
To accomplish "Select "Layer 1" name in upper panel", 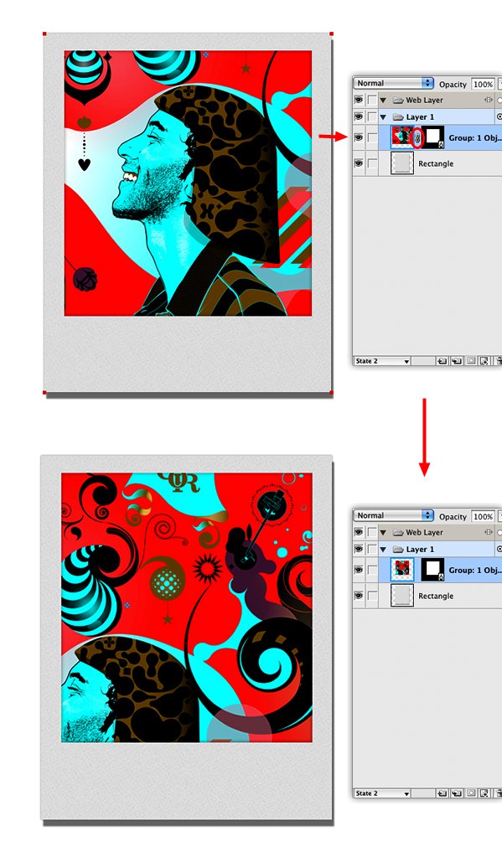I will click(420, 116).
